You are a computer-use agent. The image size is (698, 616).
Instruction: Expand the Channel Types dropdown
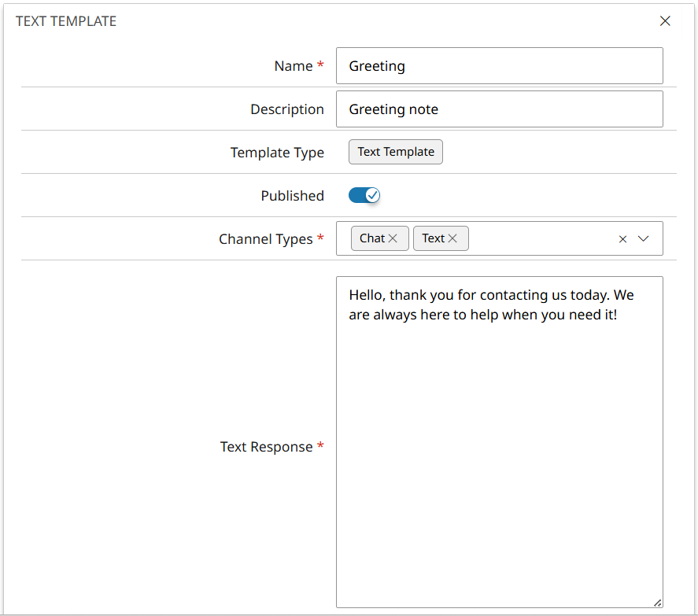[643, 238]
